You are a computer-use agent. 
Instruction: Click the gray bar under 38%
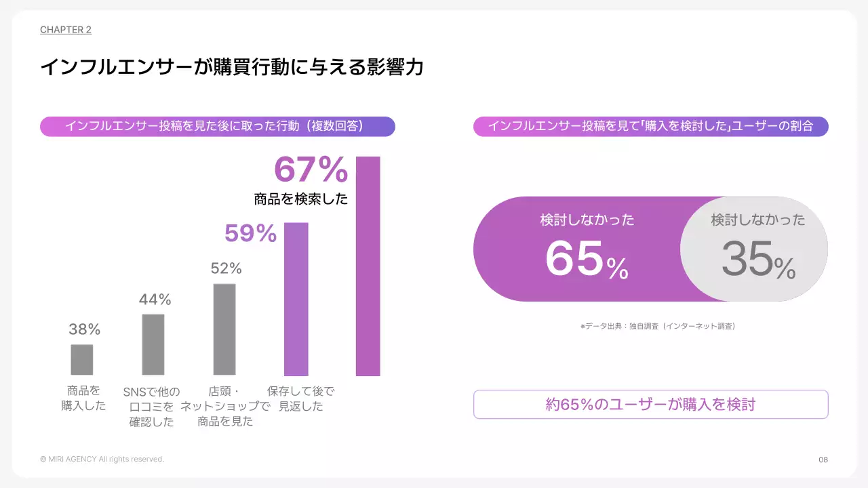[x=82, y=359]
